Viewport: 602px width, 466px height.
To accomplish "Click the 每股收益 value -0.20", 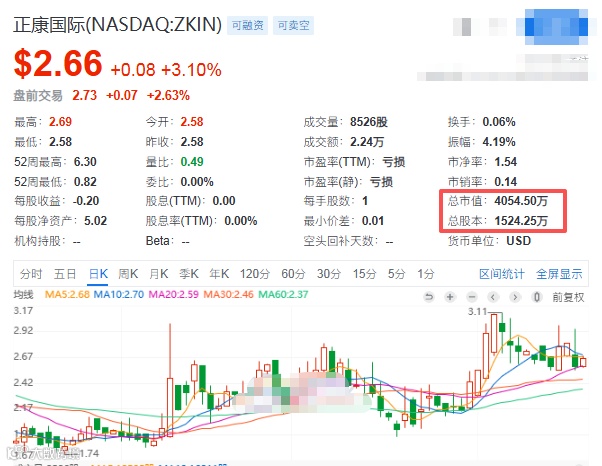I will (86, 201).
